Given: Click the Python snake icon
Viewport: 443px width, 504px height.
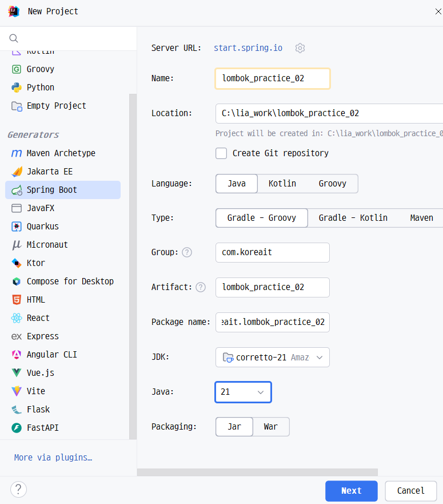Looking at the screenshot, I should (17, 88).
